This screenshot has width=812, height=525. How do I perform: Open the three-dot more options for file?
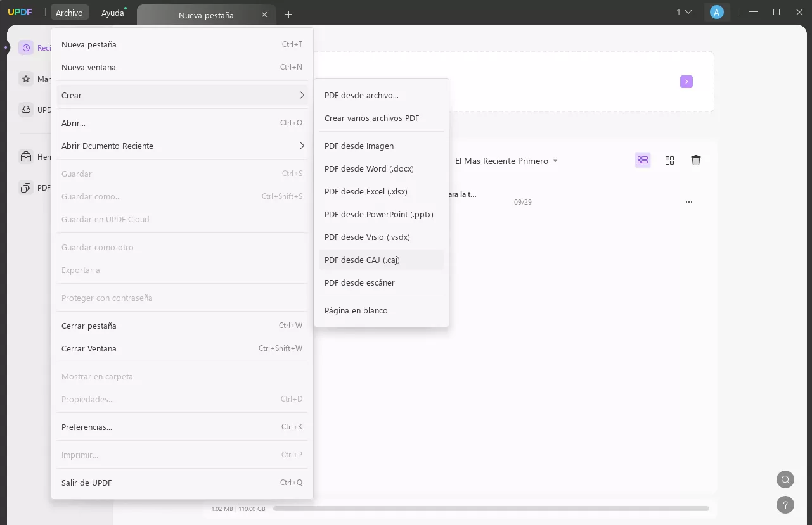tap(689, 202)
